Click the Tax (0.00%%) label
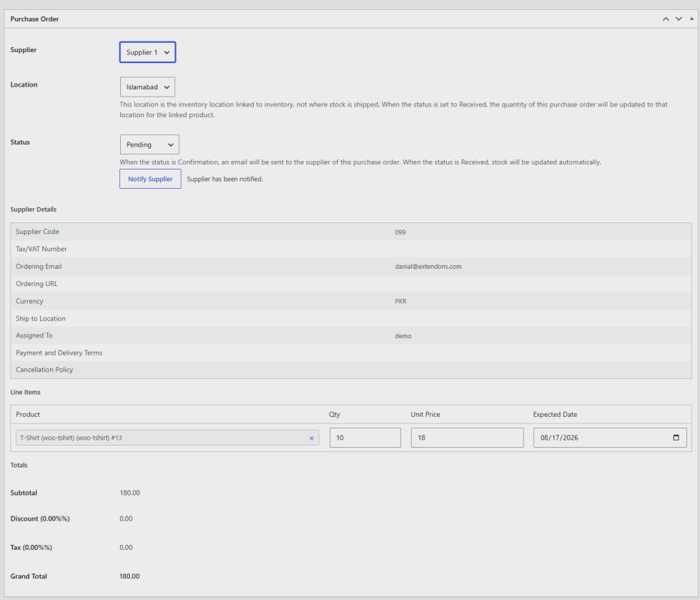Screen dimensions: 700x600 tap(31, 548)
